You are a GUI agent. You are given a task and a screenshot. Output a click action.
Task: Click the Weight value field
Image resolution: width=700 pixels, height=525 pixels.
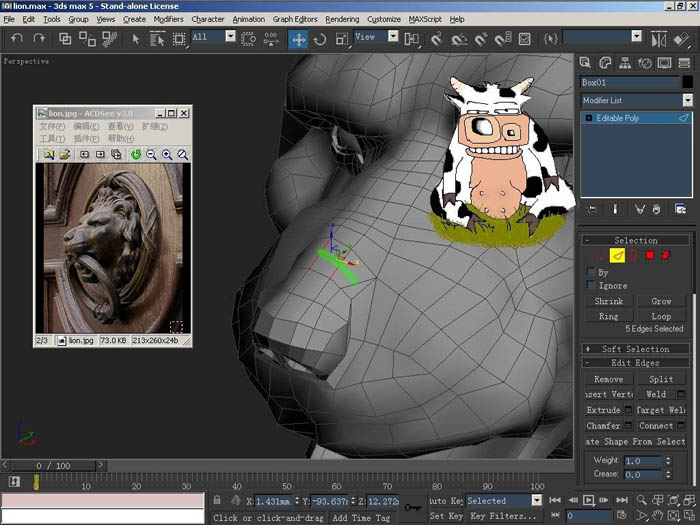tap(642, 460)
